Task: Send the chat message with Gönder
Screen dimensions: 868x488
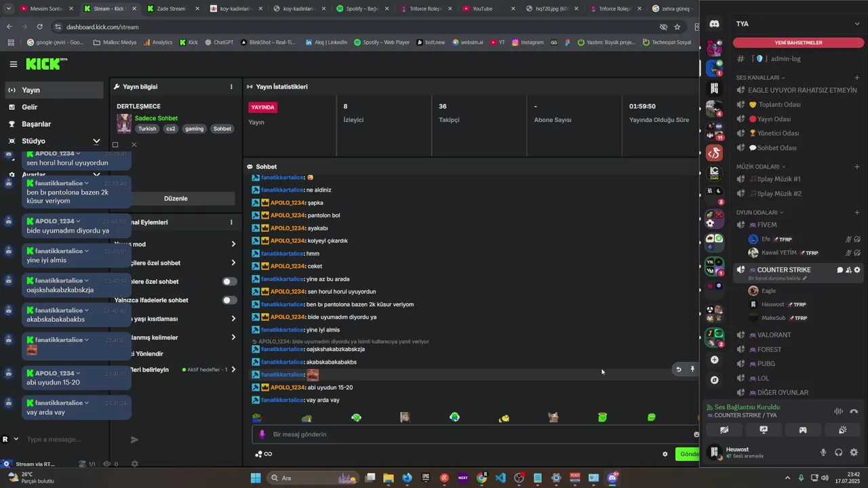Action: pos(688,454)
